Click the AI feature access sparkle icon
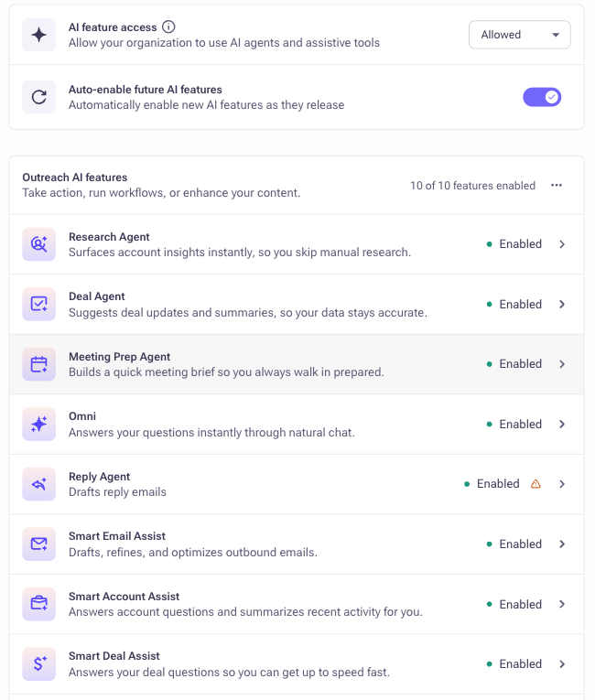The width and height of the screenshot is (595, 700). pyautogui.click(x=38, y=35)
